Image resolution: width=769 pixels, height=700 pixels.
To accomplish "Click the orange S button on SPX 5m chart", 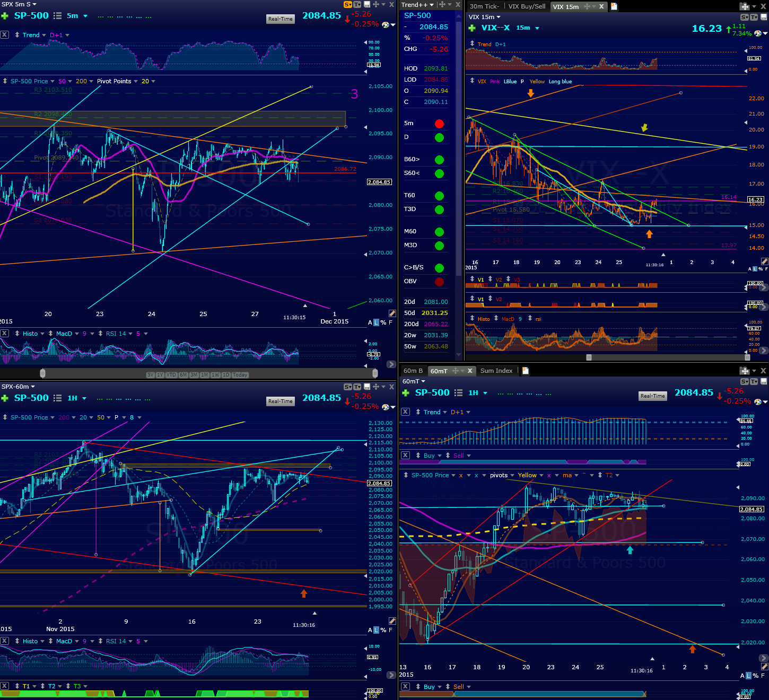I will pyautogui.click(x=348, y=4).
